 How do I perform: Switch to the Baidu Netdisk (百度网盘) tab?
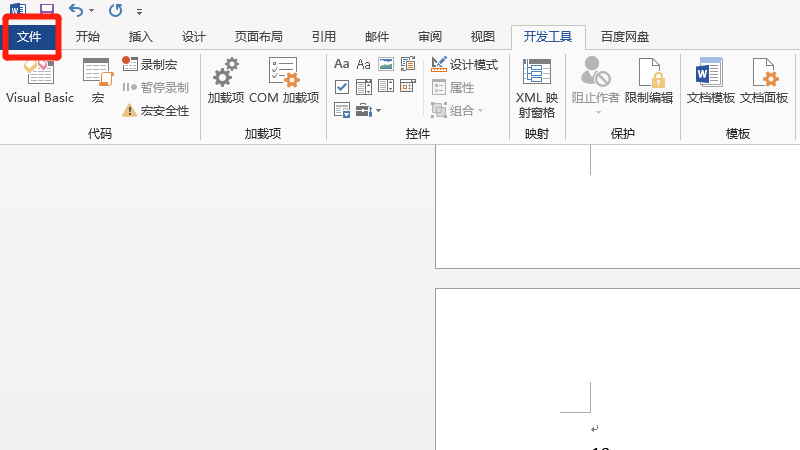coord(625,37)
